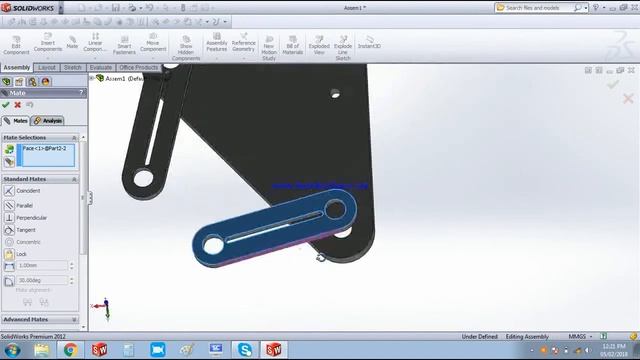Switch to the Evaluate tab
The height and width of the screenshot is (360, 640).
click(101, 67)
